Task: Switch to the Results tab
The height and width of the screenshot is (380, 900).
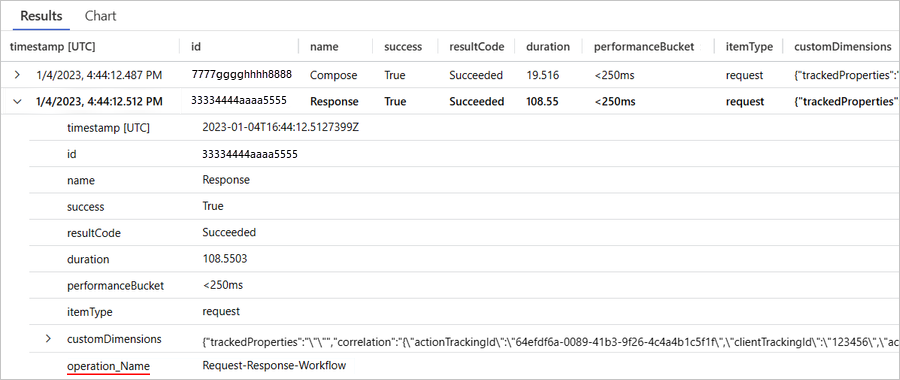Action: click(x=41, y=15)
